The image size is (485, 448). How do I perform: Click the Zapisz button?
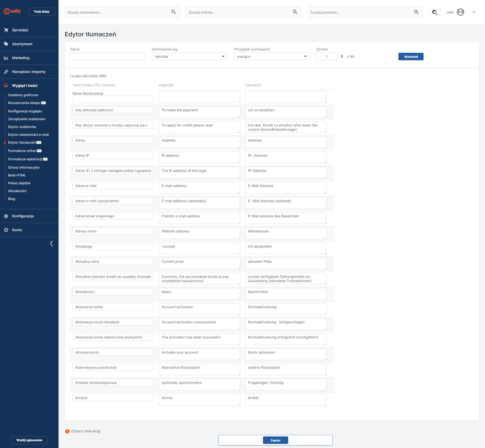tap(275, 440)
